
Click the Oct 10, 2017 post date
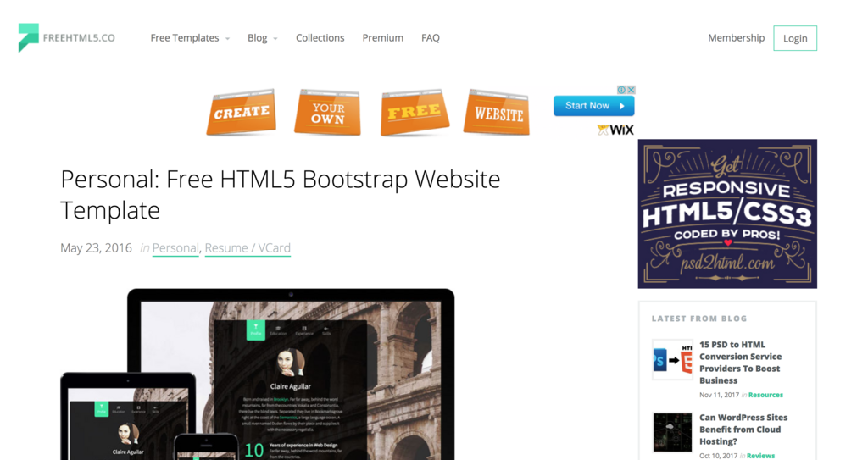click(x=719, y=456)
